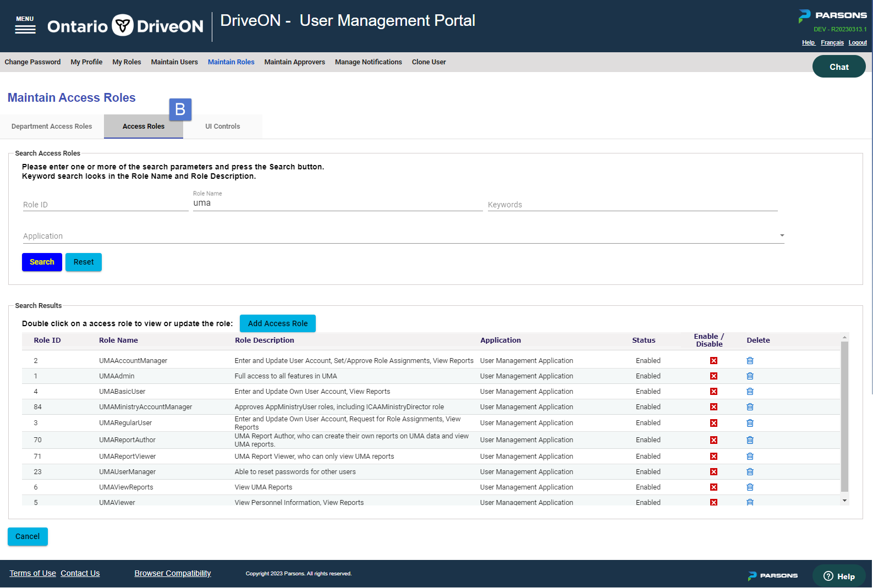Sort by Role Name column header
This screenshot has width=873, height=588.
coord(118,340)
